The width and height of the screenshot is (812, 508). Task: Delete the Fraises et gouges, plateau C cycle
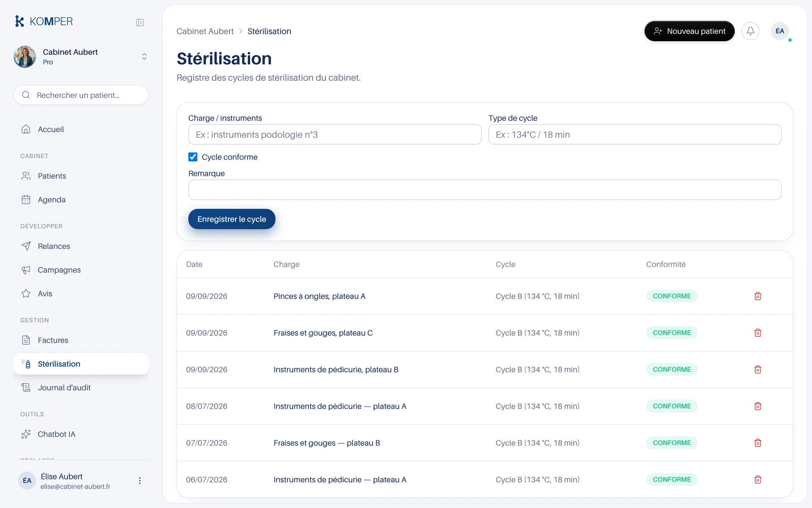click(x=758, y=333)
